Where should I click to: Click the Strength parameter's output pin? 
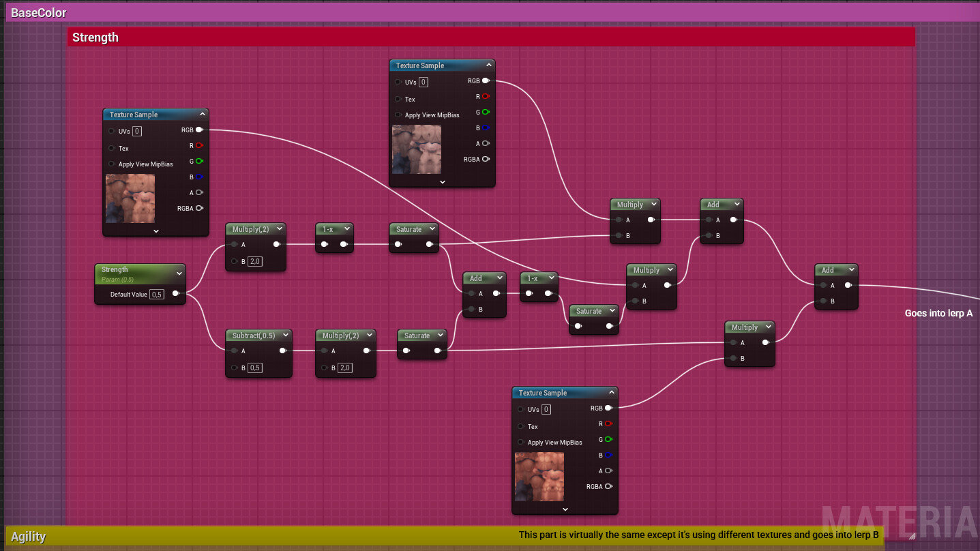(x=176, y=294)
